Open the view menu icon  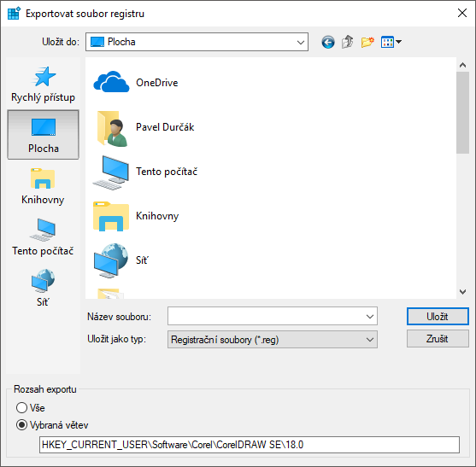pos(391,42)
